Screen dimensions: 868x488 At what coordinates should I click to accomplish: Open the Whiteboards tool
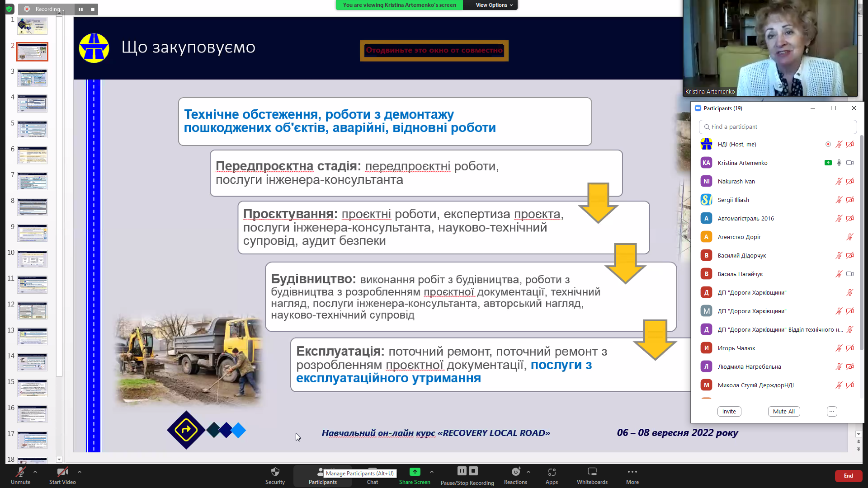click(592, 472)
